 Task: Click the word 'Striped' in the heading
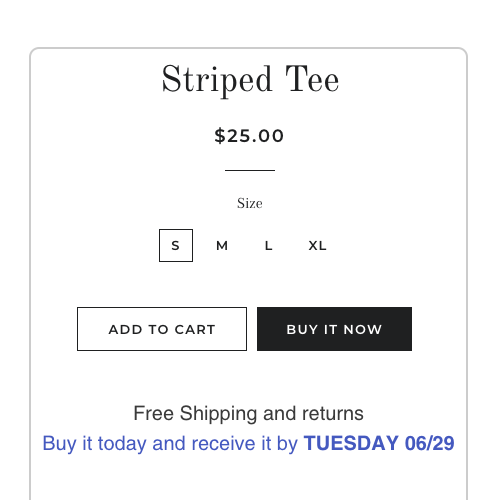pos(217,81)
